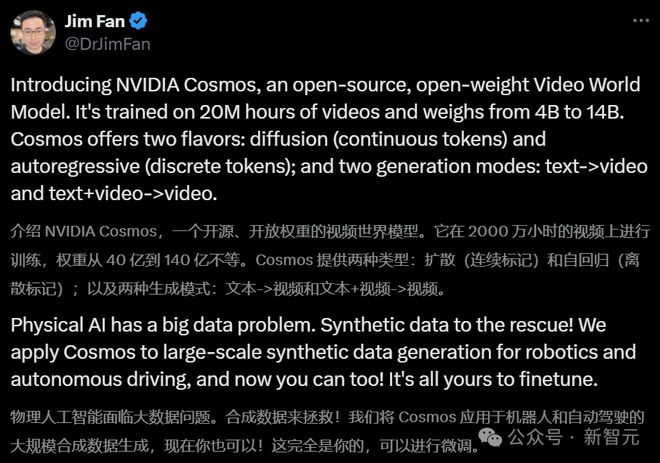660x463 pixels.
Task: Click the '4B to 14B' text
Action: 580,112
